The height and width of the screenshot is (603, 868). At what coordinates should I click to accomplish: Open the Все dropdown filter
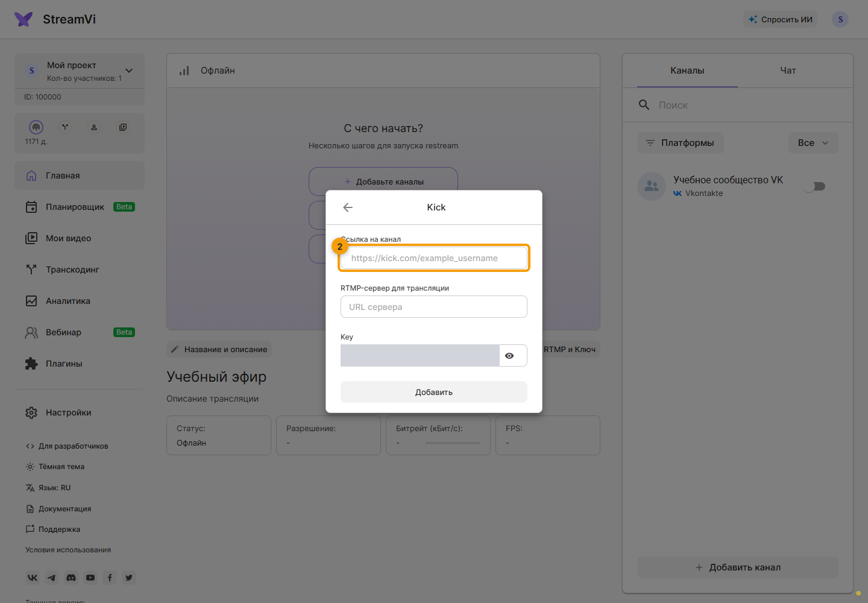(813, 143)
